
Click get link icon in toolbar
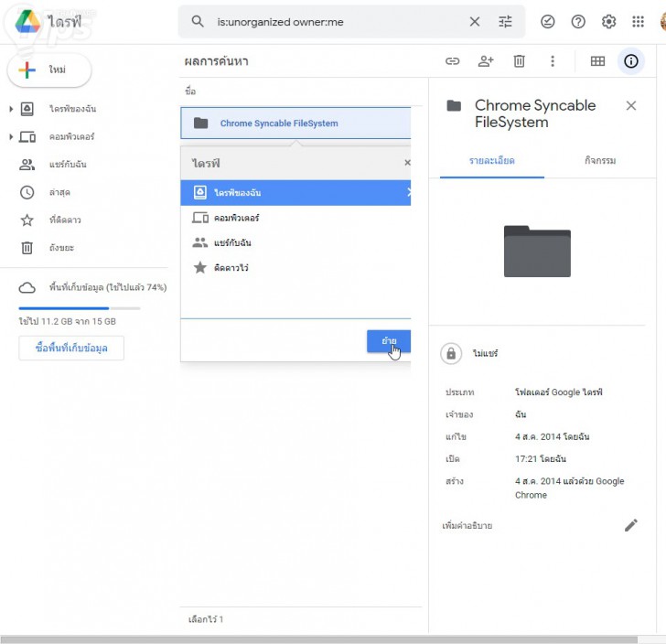(452, 61)
